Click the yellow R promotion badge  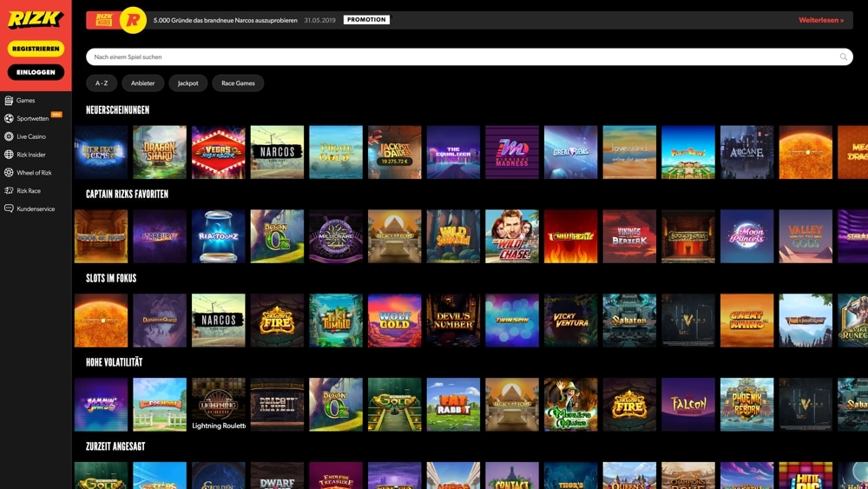click(x=133, y=20)
